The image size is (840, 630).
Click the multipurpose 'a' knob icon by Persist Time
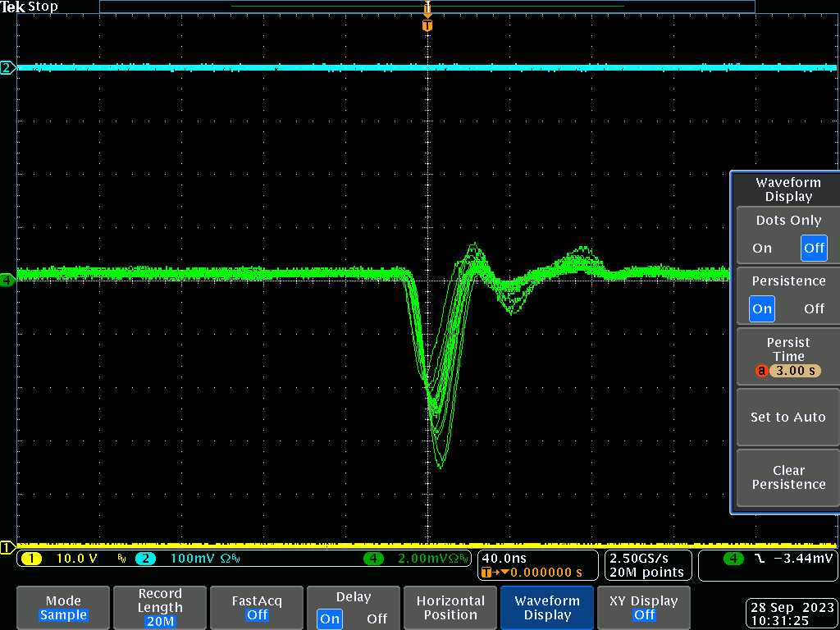(761, 371)
